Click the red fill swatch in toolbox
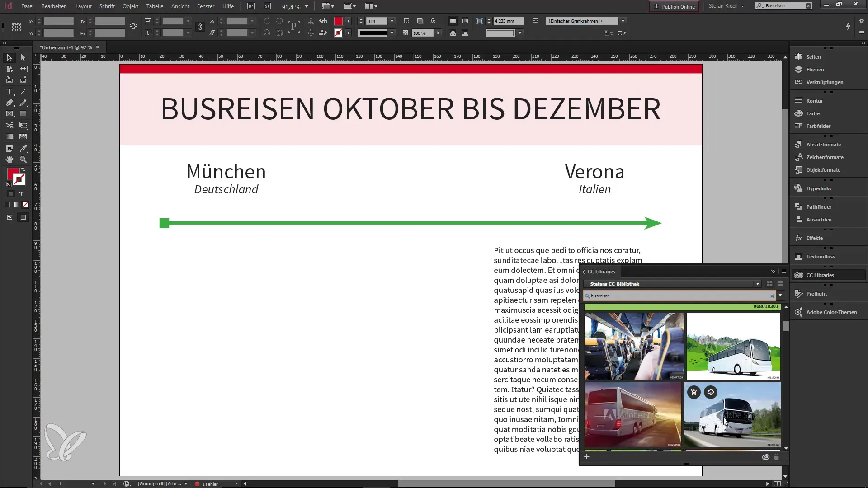Image resolution: width=868 pixels, height=488 pixels. [x=13, y=174]
